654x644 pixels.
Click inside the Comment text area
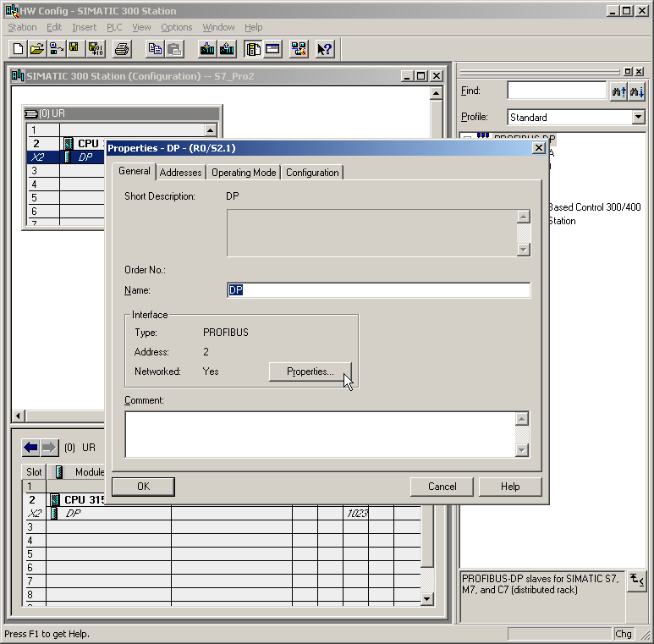pyautogui.click(x=321, y=434)
